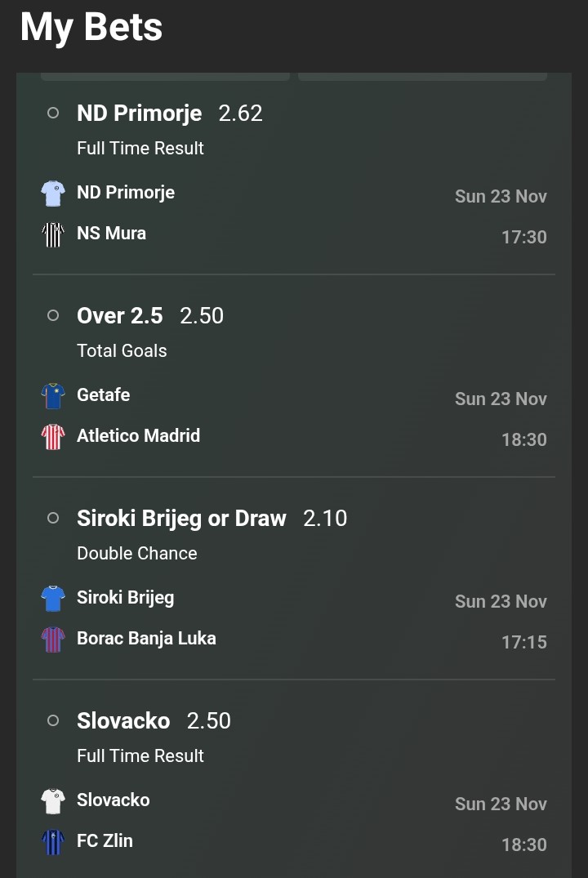This screenshot has height=878, width=588.
Task: Select the Siroki Brijeg or Draw circle
Action: coord(53,519)
